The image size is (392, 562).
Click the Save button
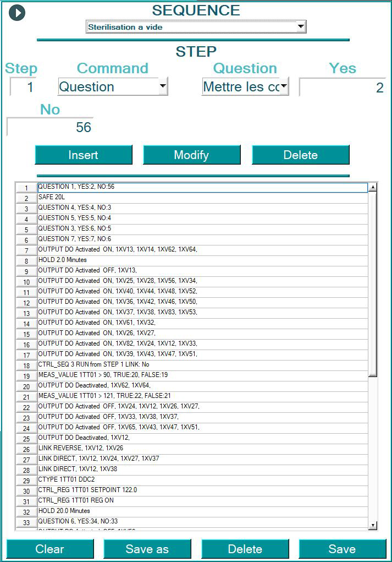click(342, 549)
